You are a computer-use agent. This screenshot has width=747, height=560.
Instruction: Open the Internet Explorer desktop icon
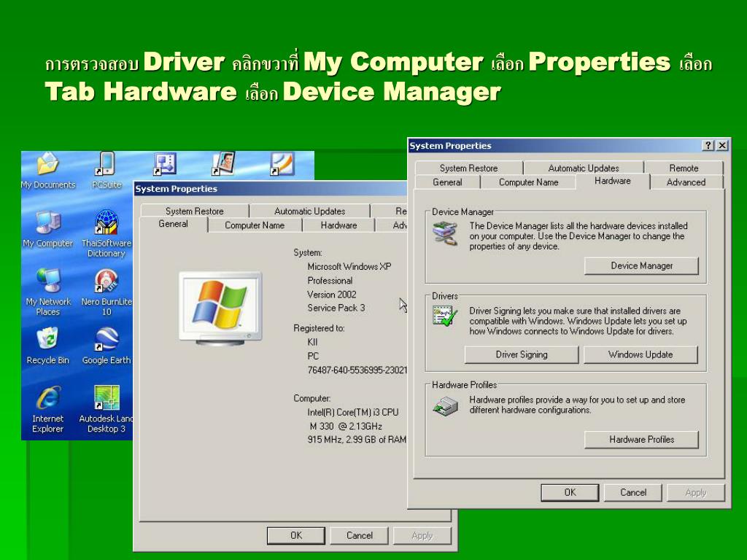click(x=47, y=410)
